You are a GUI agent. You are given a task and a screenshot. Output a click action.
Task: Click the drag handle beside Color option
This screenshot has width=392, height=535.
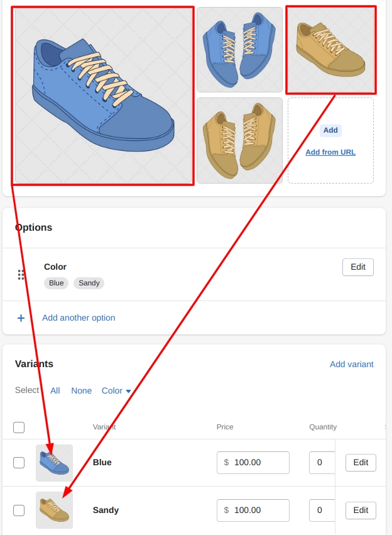[21, 275]
